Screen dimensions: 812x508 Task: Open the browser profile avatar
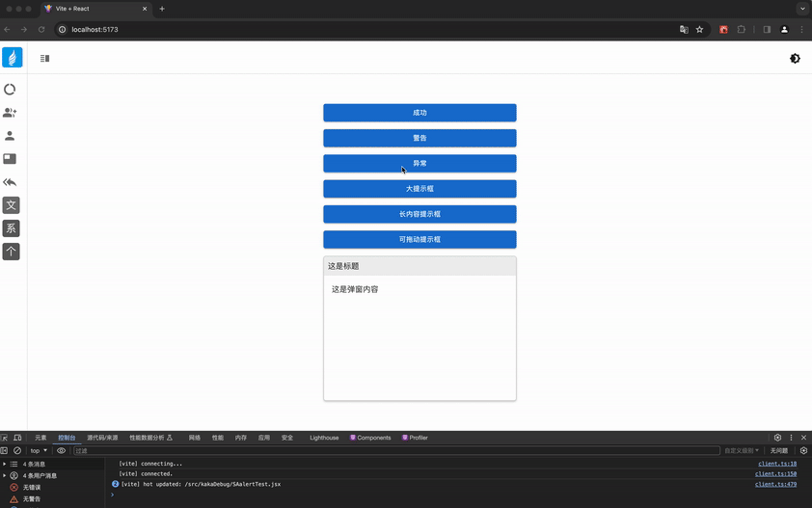click(x=785, y=30)
